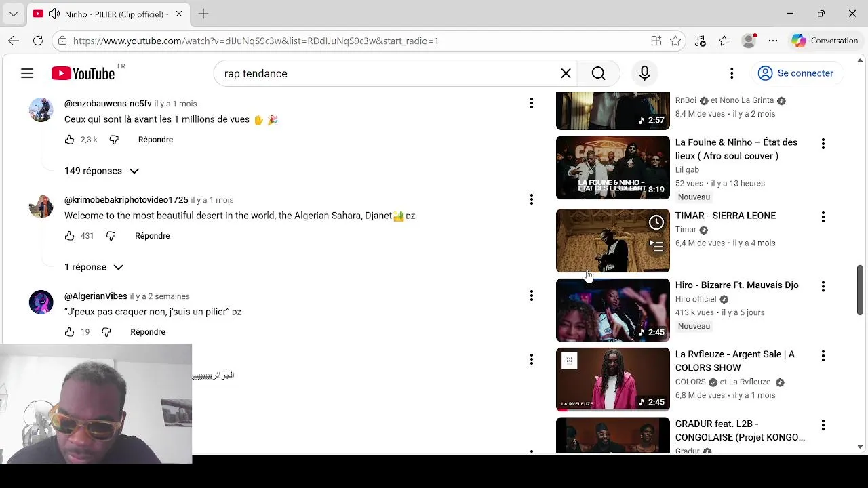The image size is (868, 488).
Task: Click the page vertical scrollbar thumb
Action: (x=861, y=289)
